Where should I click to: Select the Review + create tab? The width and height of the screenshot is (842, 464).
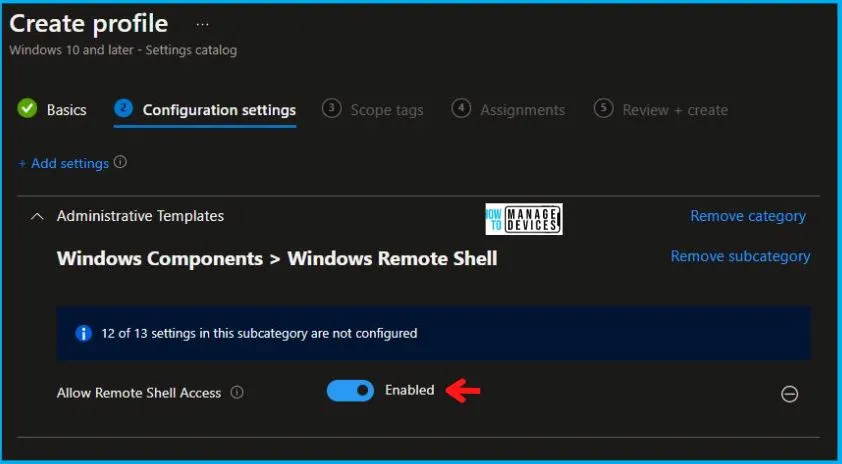point(675,110)
